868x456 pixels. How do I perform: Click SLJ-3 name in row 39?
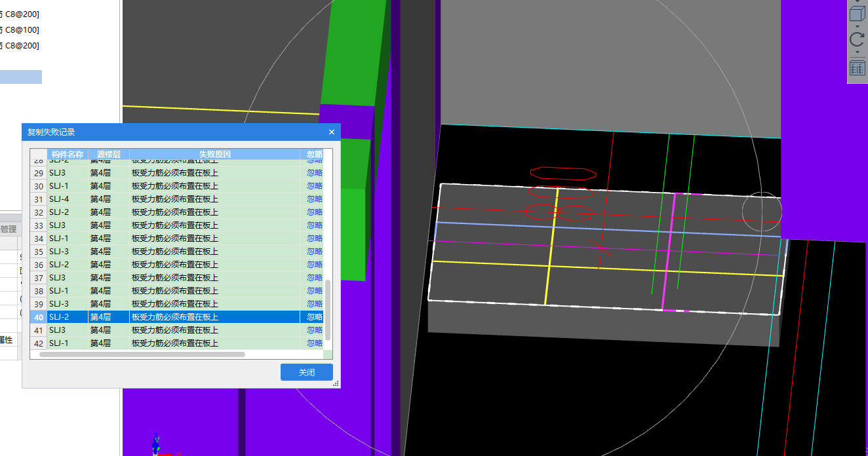click(59, 304)
